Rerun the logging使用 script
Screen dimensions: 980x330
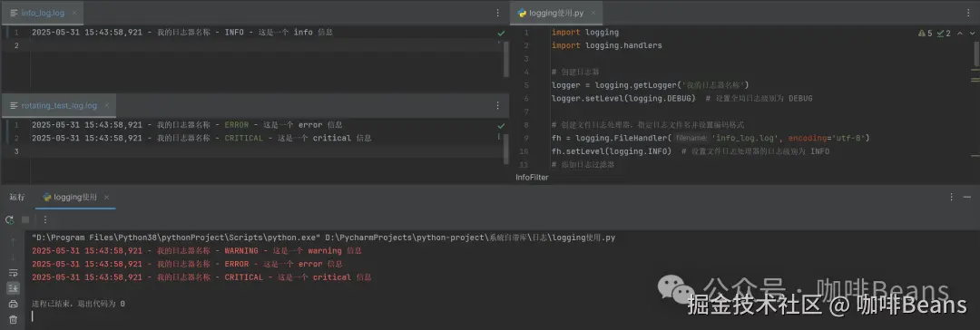[x=9, y=220]
